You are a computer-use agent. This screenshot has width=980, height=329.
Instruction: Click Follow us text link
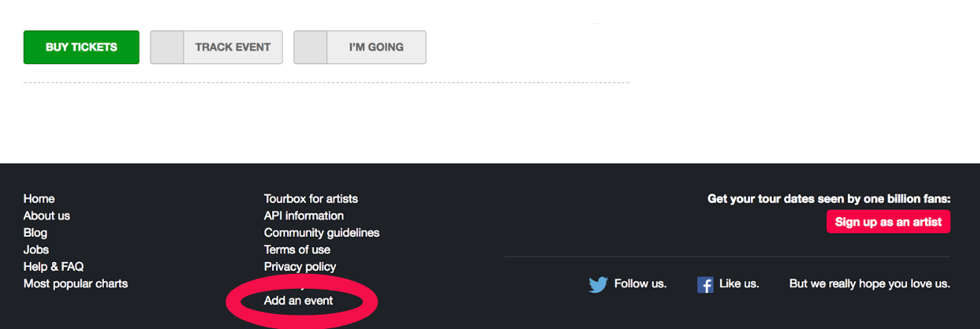(x=640, y=284)
